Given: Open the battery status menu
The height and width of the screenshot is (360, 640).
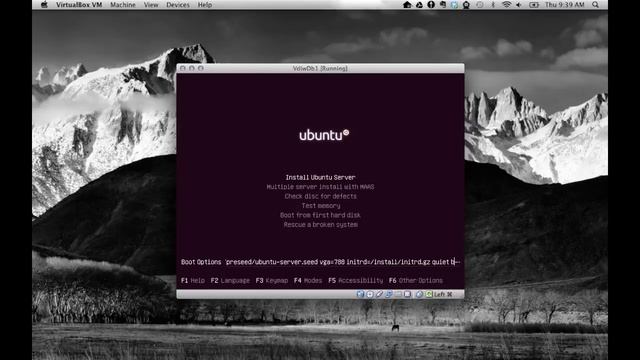Looking at the screenshot, I should 534,5.
